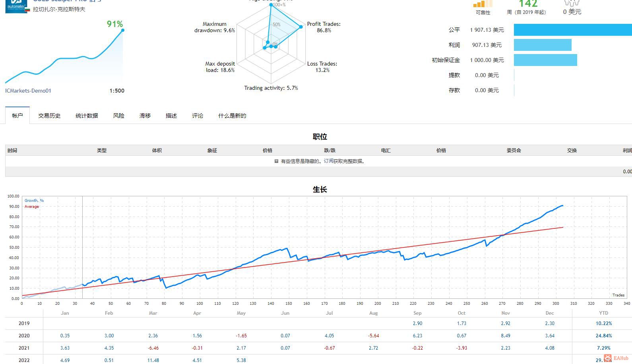The height and width of the screenshot is (364, 632).
Task: Go to the 滑移 tab
Action: 145,116
